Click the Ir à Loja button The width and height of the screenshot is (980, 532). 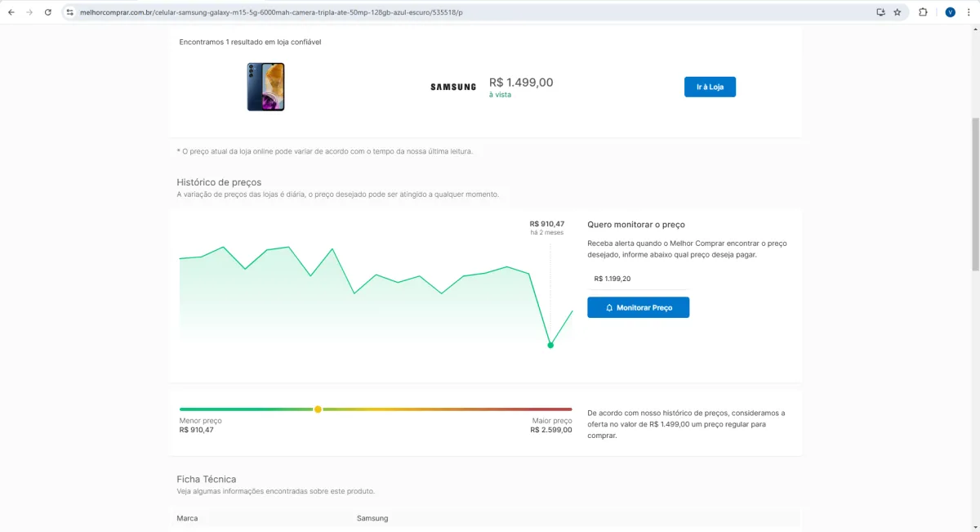[x=710, y=87]
